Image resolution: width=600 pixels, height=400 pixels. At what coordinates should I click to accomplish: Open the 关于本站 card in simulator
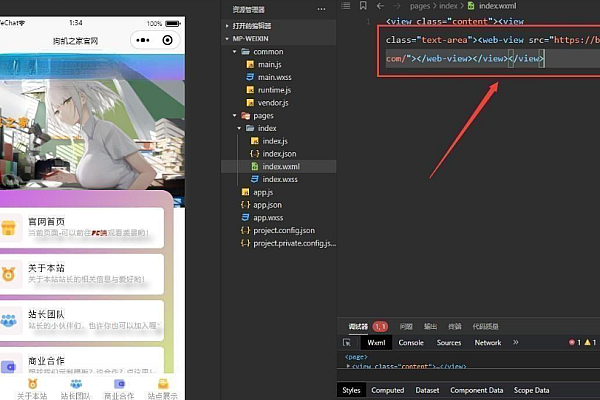click(x=81, y=274)
